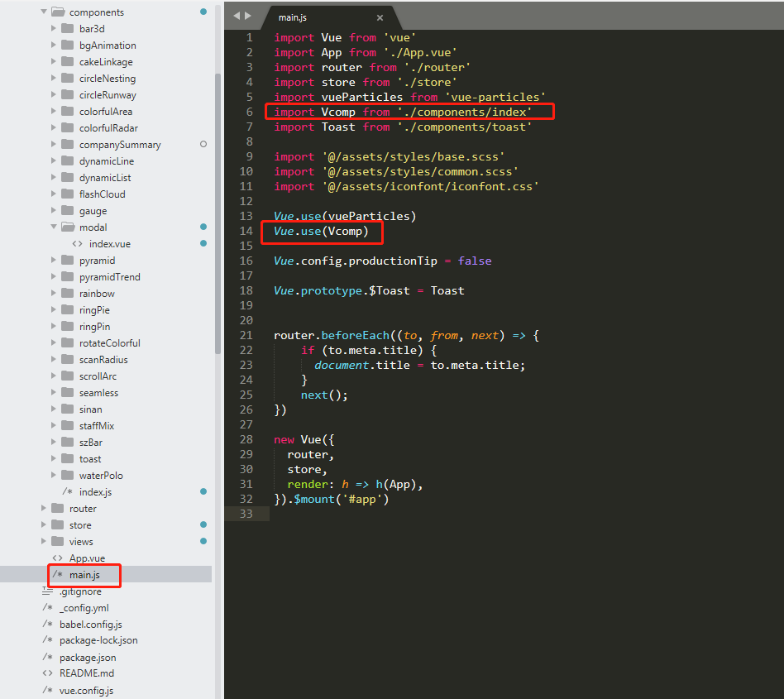
Task: Click '@/assets/iconfont/iconfont.css' on line 11
Action: [x=431, y=186]
